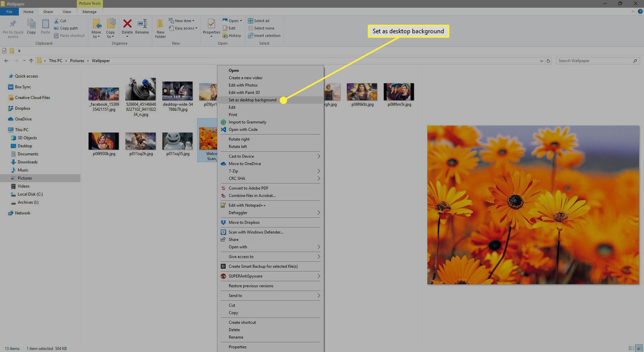
Task: Choose Rotate right in context menu
Action: pyautogui.click(x=270, y=139)
